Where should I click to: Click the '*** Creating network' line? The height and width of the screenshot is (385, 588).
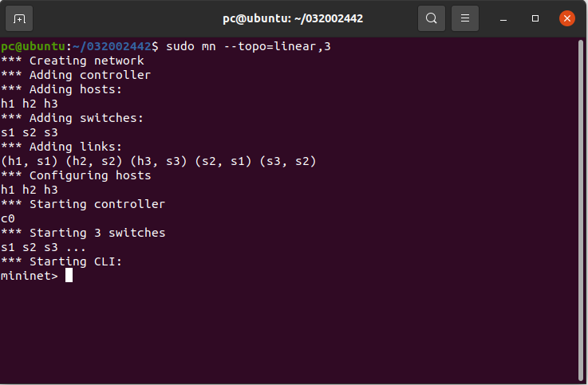[x=73, y=61]
